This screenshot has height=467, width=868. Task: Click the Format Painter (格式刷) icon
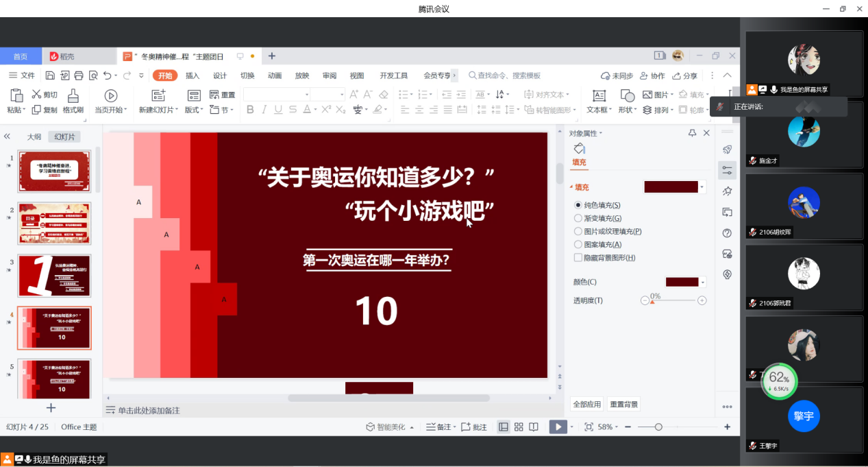[x=73, y=96]
